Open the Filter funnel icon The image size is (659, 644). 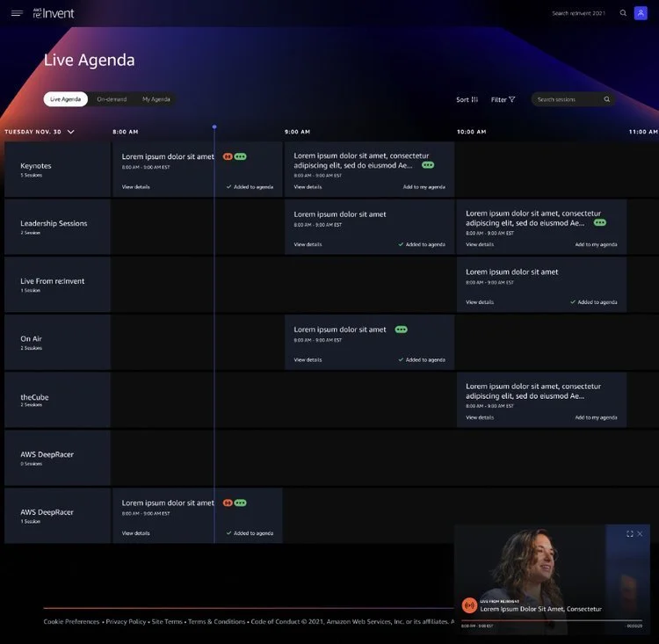point(511,99)
